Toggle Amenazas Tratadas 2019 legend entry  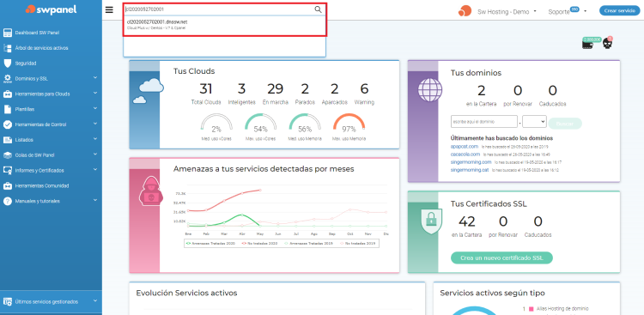coord(308,244)
